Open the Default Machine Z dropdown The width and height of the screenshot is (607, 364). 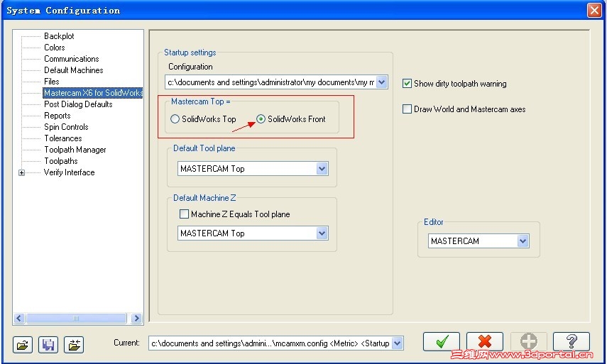tap(322, 233)
